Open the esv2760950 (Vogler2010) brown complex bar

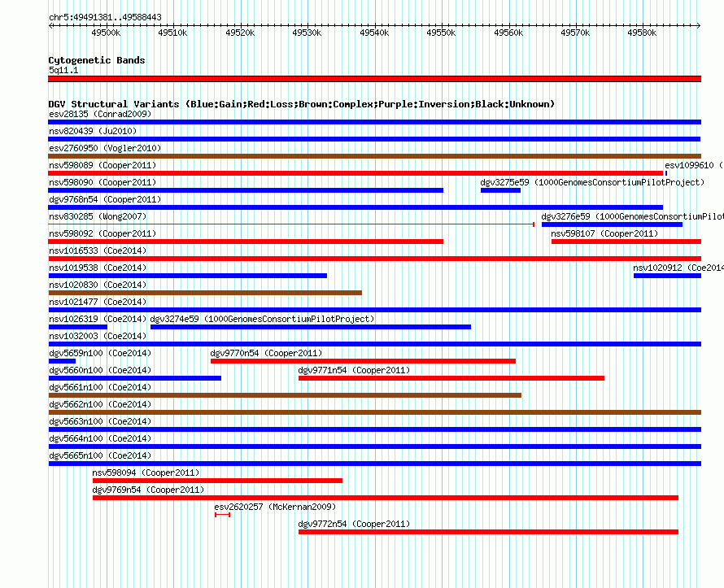(x=374, y=156)
